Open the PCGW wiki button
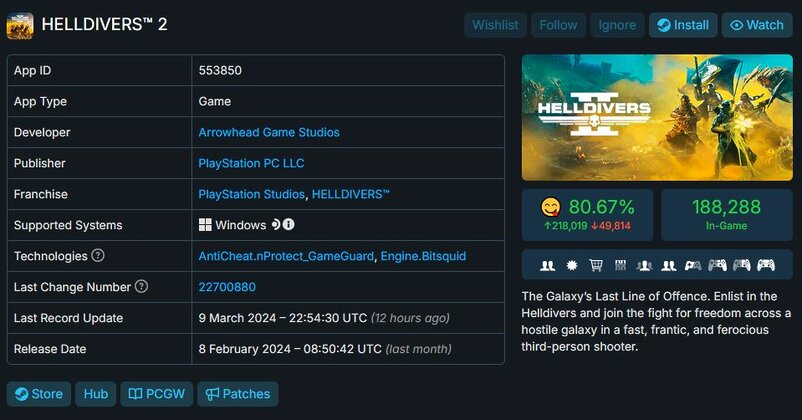Image resolution: width=802 pixels, height=420 pixels. pos(157,394)
